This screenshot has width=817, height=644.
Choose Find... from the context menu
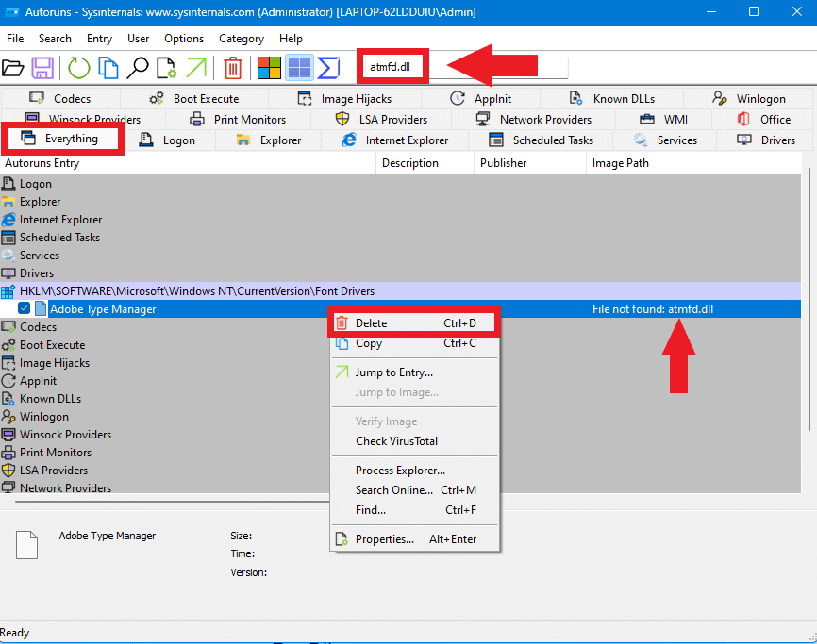415,510
